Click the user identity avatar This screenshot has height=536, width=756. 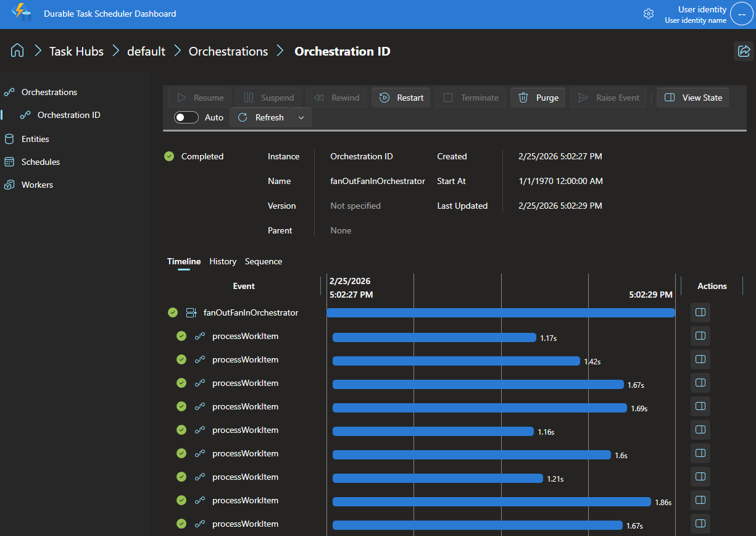click(741, 13)
